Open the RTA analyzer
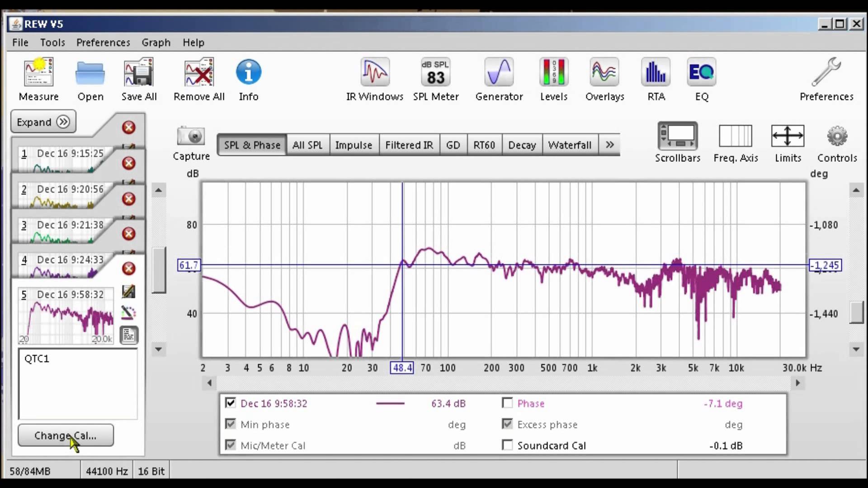Viewport: 868px width, 488px height. [x=656, y=72]
